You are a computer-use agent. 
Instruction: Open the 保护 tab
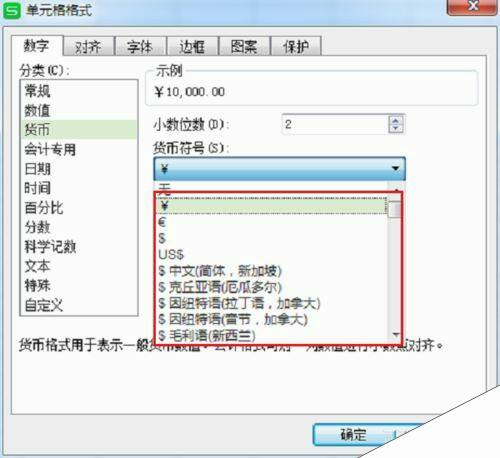tap(296, 46)
